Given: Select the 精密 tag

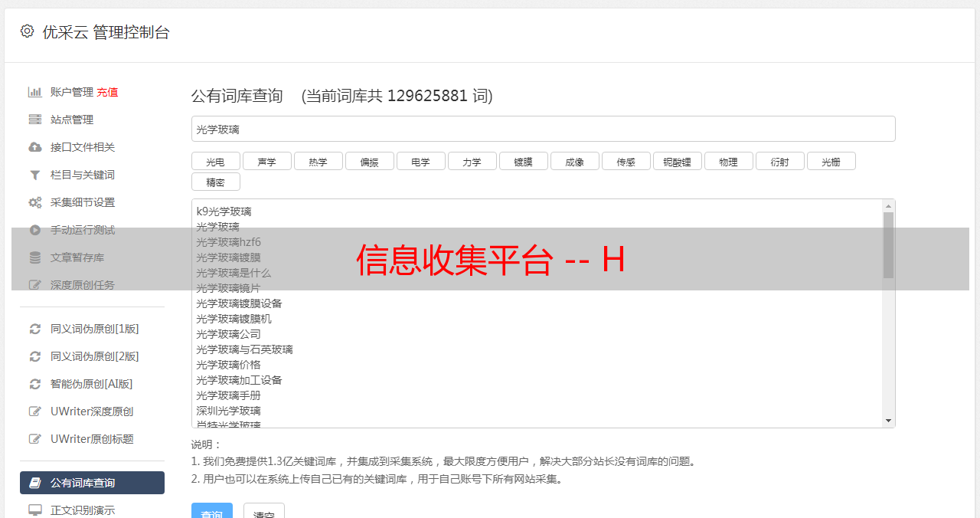Looking at the screenshot, I should [215, 182].
